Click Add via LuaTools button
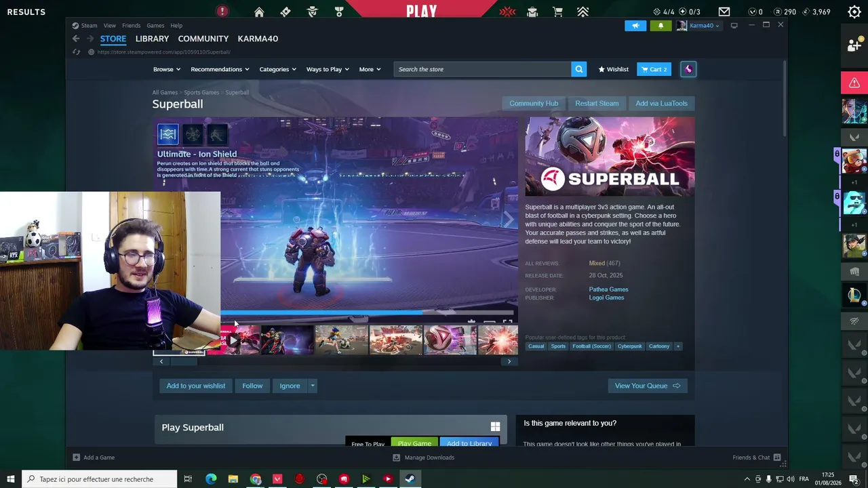 tap(661, 104)
